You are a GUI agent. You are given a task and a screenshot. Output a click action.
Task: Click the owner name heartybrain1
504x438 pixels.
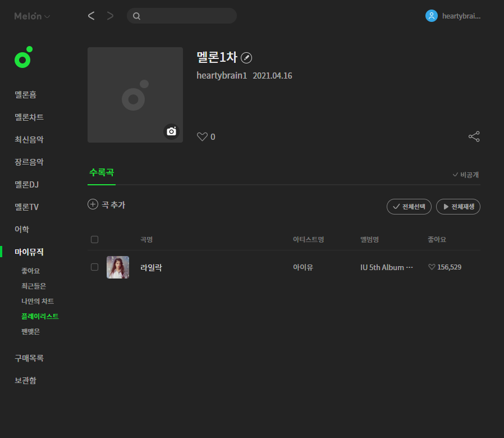[x=222, y=76]
